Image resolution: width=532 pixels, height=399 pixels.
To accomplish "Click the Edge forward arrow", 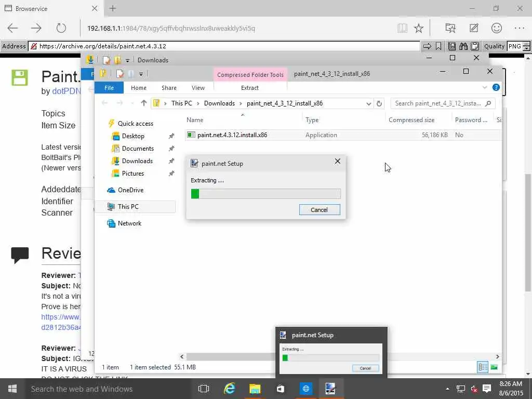I will tap(36, 28).
